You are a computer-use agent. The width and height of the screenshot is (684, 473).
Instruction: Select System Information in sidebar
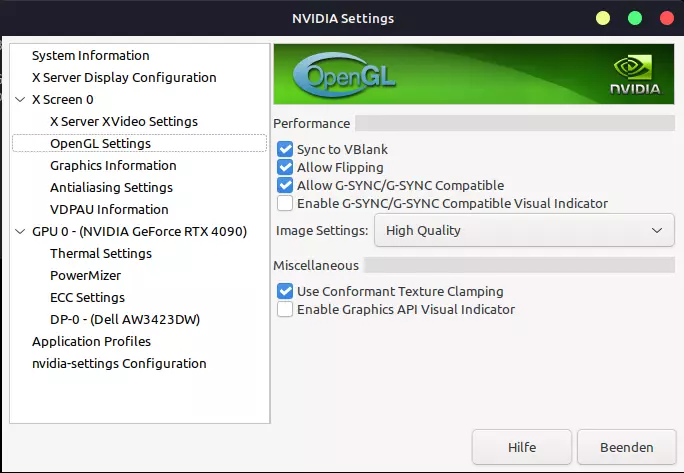pyautogui.click(x=91, y=55)
